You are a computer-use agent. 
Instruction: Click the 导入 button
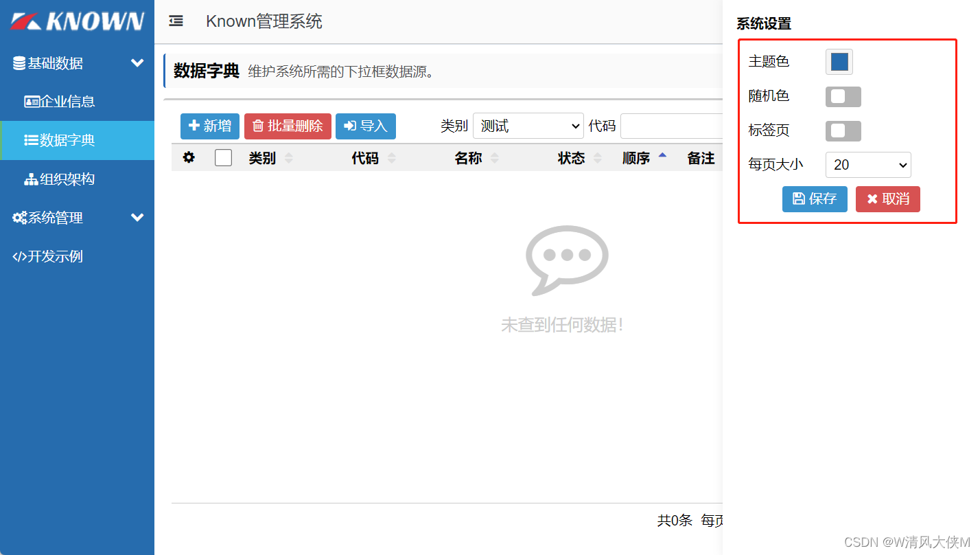[x=366, y=126]
